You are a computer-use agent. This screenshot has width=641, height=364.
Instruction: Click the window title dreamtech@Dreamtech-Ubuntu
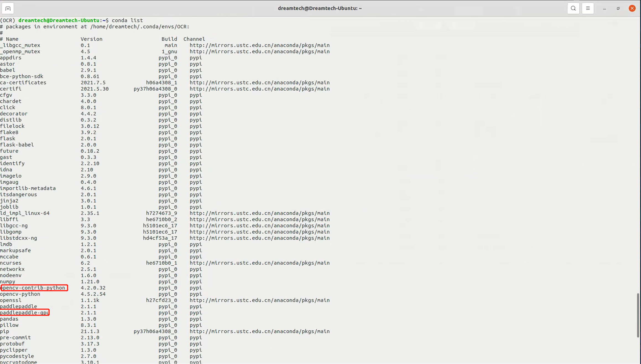pyautogui.click(x=320, y=8)
